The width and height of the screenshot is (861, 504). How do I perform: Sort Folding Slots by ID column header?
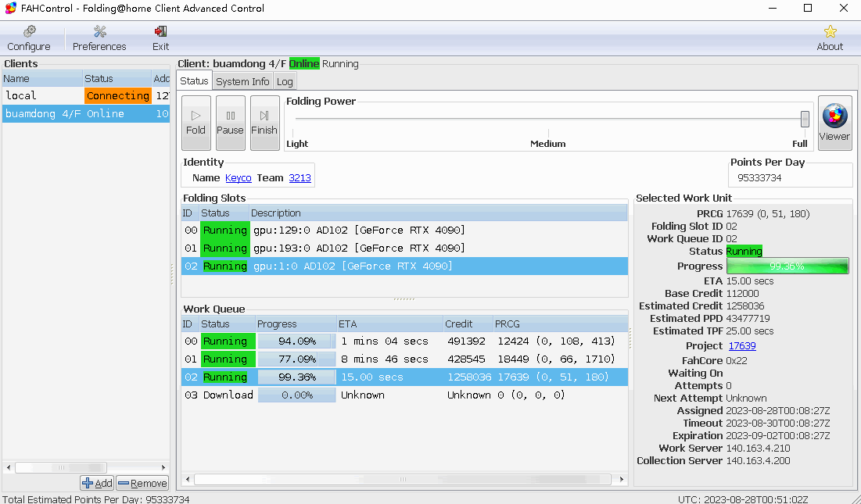(189, 213)
